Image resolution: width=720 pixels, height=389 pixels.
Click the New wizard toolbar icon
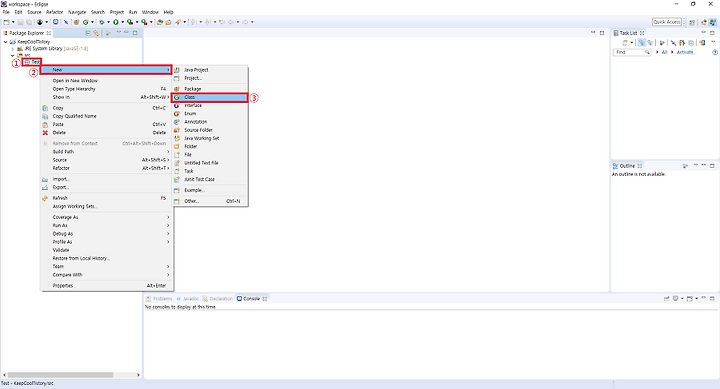[x=6, y=22]
